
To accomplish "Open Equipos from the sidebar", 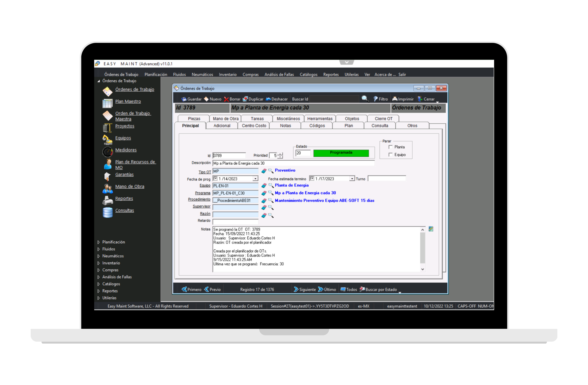I will point(123,138).
